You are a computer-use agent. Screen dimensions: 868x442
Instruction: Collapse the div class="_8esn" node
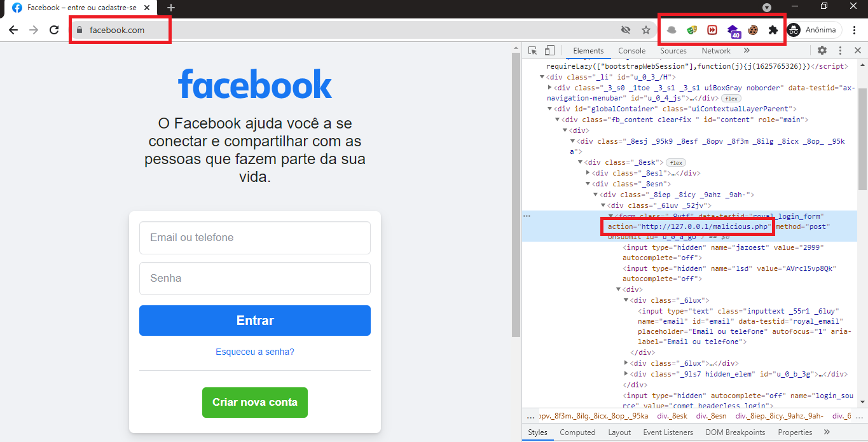click(588, 184)
